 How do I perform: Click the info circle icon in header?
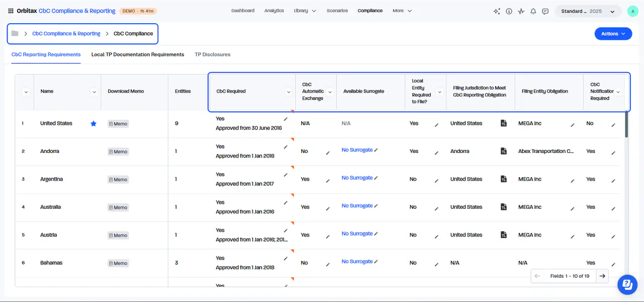click(509, 11)
